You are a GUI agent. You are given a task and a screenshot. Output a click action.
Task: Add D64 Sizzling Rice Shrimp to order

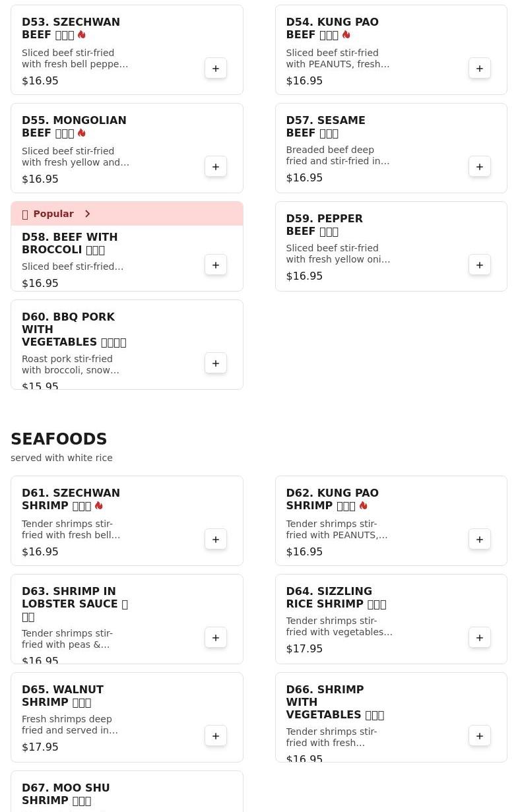click(480, 638)
